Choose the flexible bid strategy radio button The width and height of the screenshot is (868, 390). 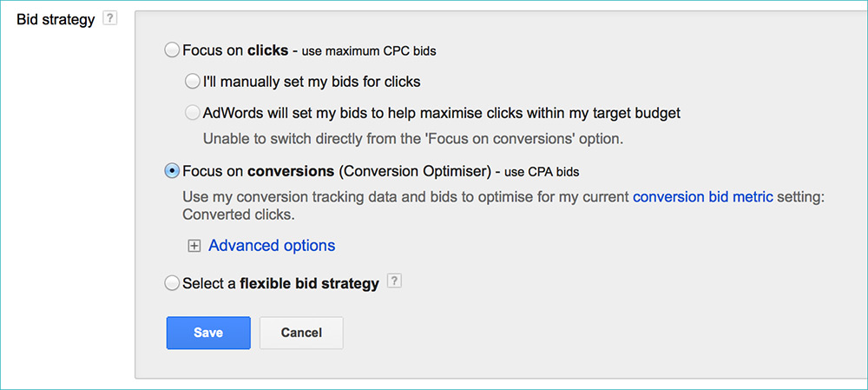pos(173,284)
